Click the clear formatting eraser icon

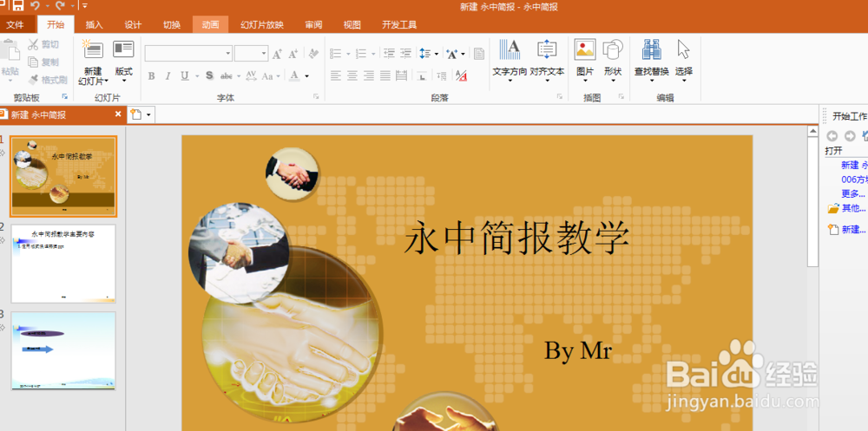tap(314, 54)
